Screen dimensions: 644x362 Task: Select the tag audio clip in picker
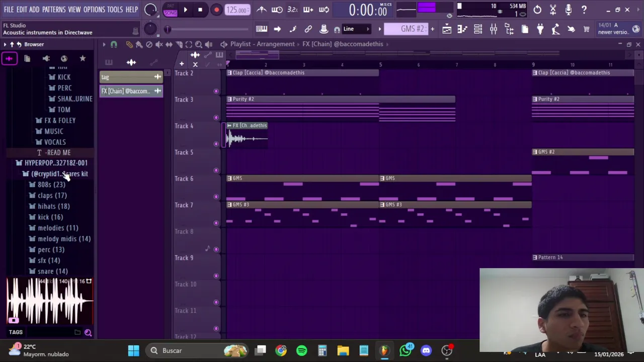(131, 77)
